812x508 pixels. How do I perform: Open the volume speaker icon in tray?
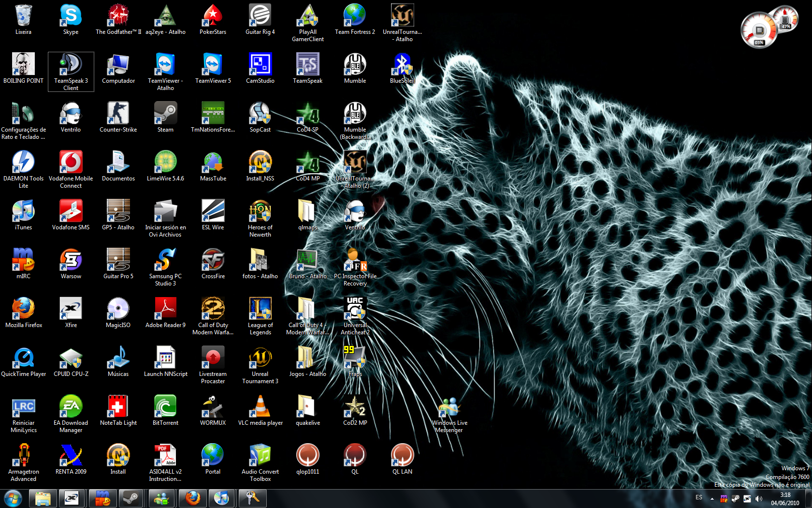click(x=759, y=499)
